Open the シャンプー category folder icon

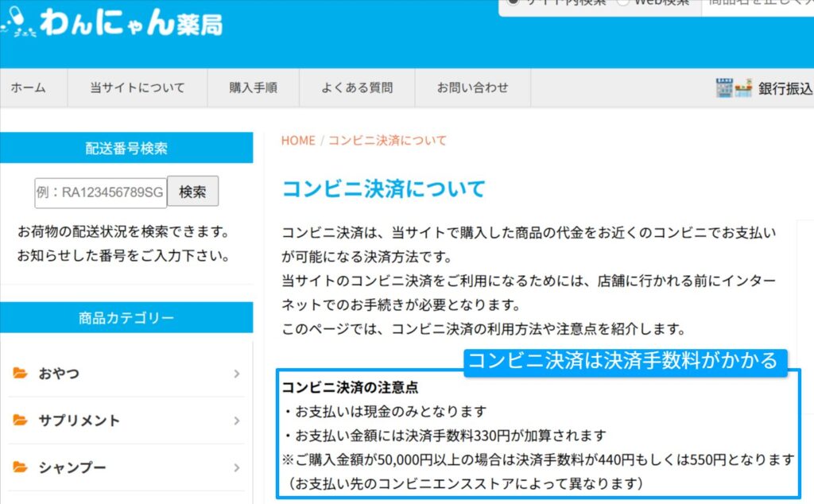click(20, 467)
